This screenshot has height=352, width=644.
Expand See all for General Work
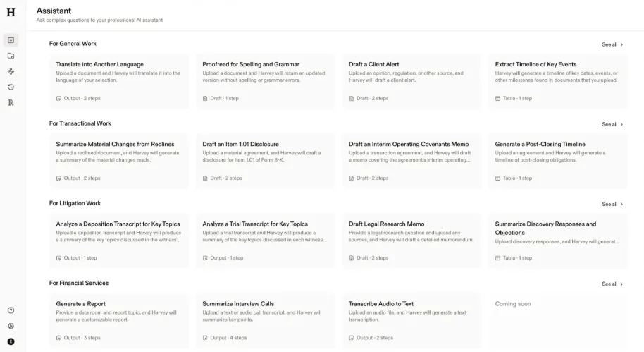(612, 44)
